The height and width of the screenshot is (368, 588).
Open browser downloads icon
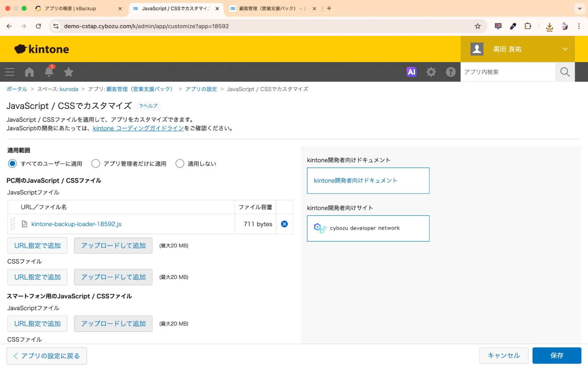click(x=549, y=27)
